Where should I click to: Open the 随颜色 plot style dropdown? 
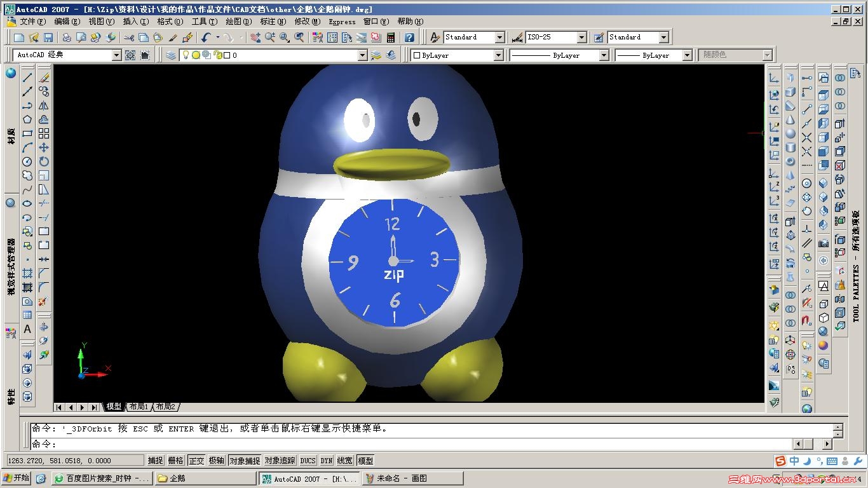point(767,55)
